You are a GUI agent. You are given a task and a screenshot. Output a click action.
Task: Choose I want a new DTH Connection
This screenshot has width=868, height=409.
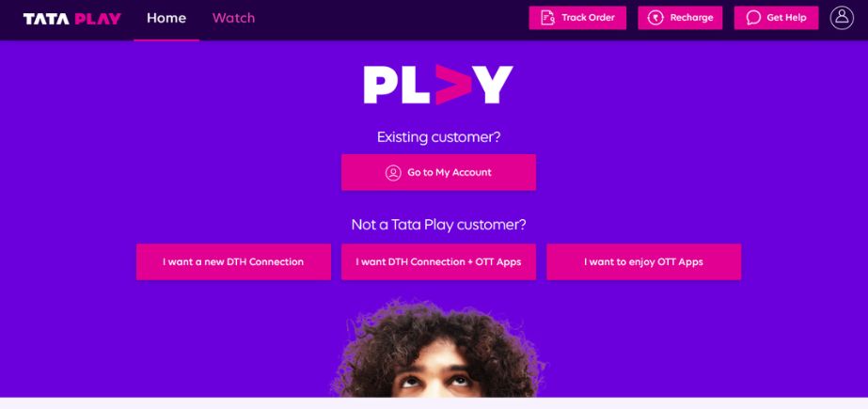[x=233, y=261]
